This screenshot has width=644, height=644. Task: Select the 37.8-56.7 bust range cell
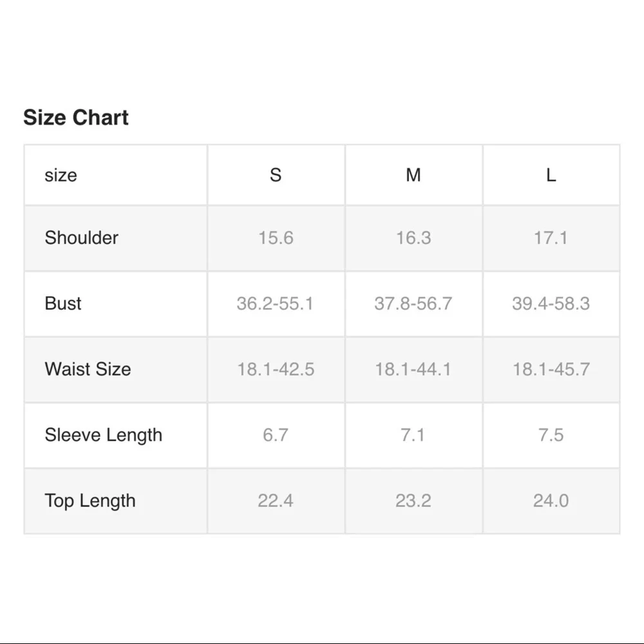point(413,303)
